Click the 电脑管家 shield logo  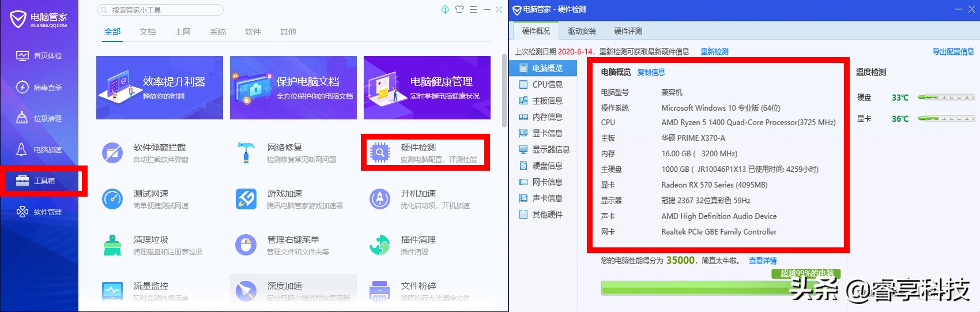(x=18, y=18)
